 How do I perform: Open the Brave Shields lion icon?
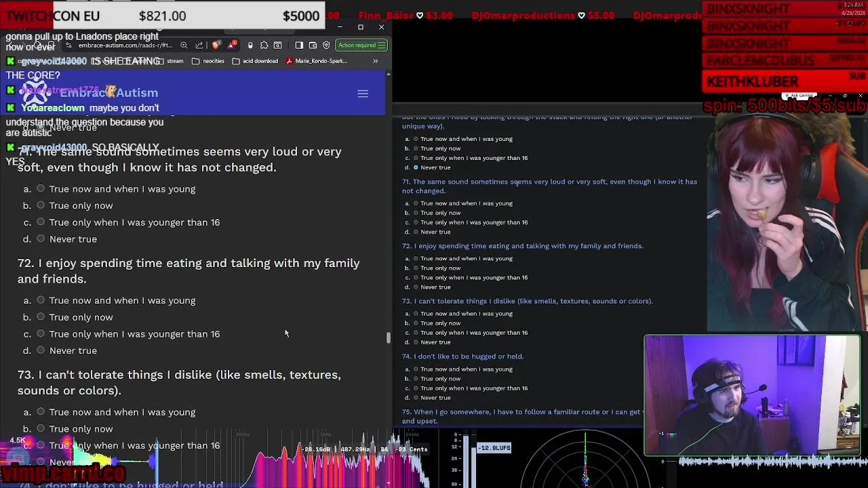[216, 45]
